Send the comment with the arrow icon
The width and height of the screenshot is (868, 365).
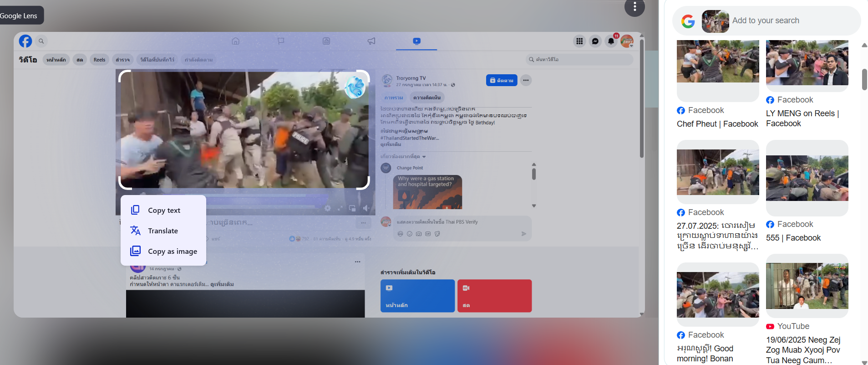pyautogui.click(x=523, y=234)
